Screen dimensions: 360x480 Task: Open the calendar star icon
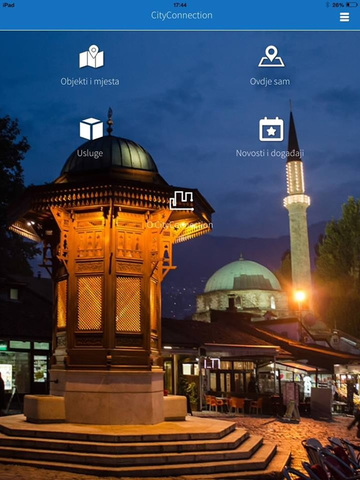(x=271, y=129)
